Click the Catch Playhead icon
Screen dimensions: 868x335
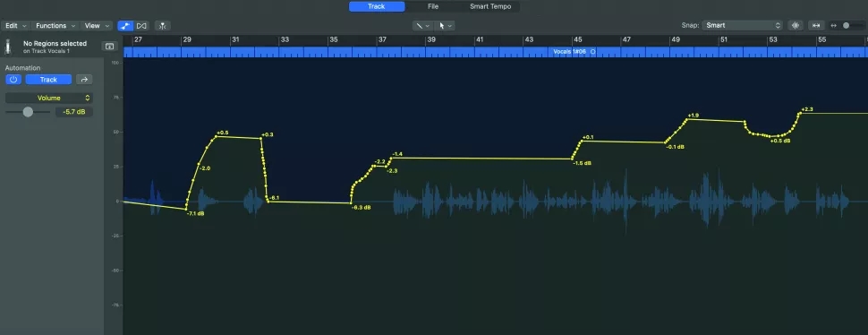162,25
